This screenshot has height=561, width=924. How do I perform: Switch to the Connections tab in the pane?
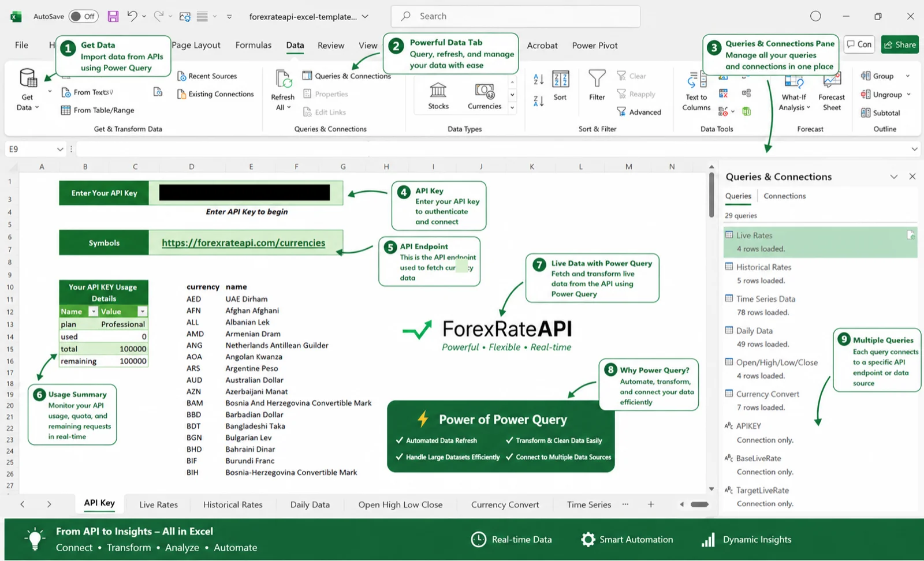pos(784,196)
